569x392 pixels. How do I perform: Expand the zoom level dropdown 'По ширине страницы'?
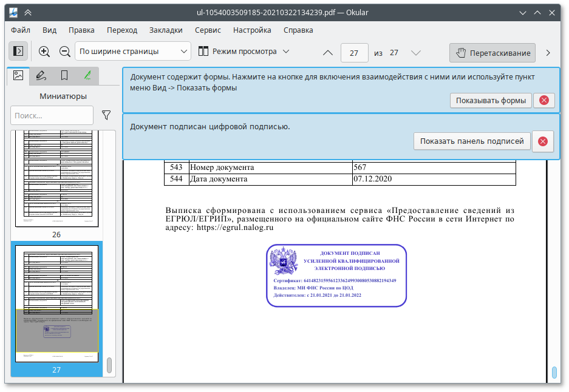tap(133, 52)
